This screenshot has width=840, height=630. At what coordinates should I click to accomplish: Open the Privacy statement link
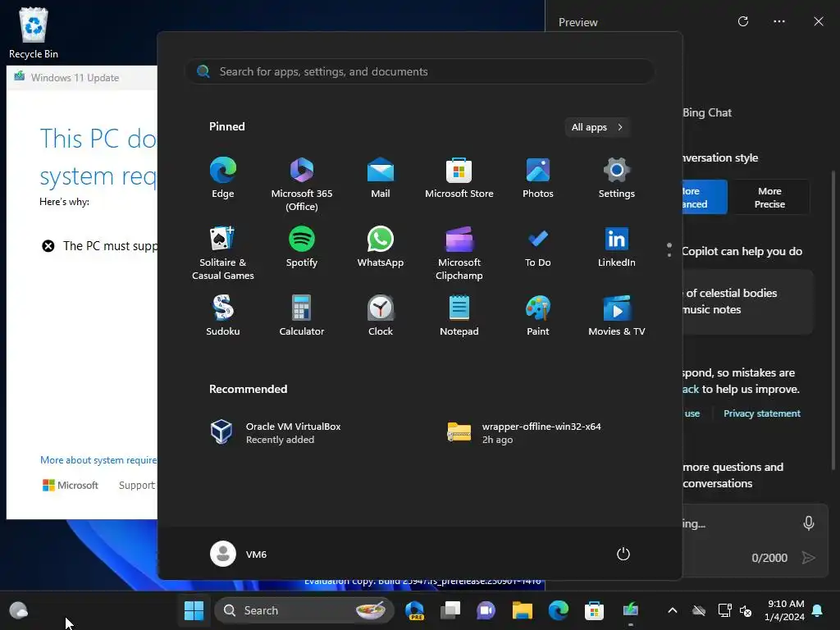click(762, 413)
